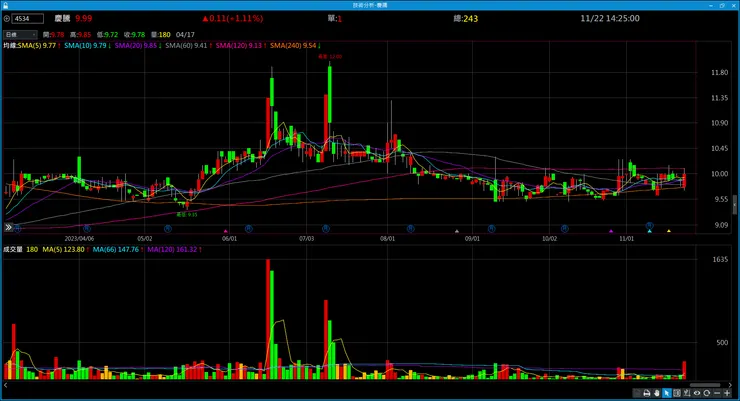Click the lock icon in the title bar
740x401 pixels.
click(5, 5)
